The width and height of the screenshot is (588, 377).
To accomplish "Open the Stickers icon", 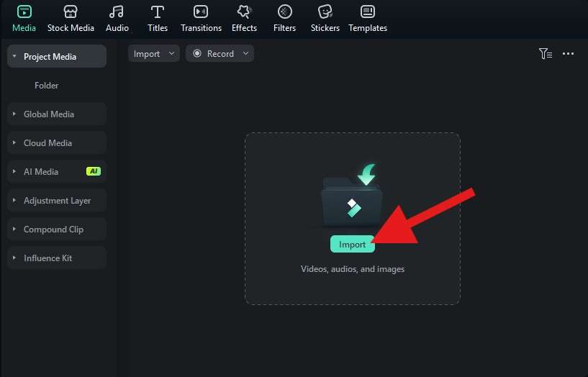I will (325, 12).
